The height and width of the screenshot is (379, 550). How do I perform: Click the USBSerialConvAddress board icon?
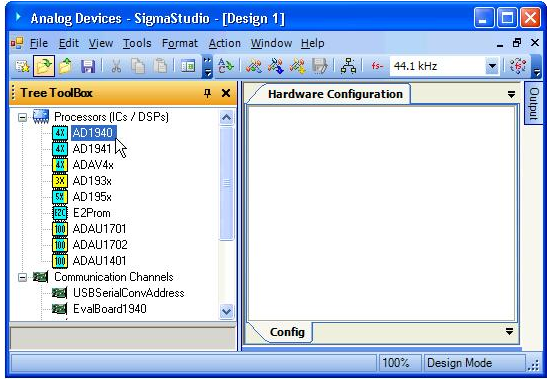pyautogui.click(x=59, y=293)
